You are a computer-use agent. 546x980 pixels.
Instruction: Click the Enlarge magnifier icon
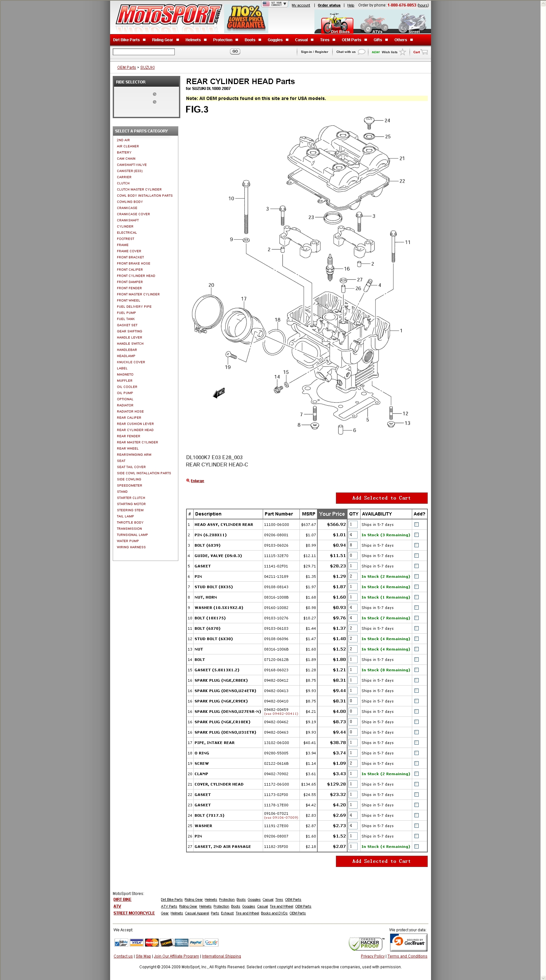tap(188, 480)
